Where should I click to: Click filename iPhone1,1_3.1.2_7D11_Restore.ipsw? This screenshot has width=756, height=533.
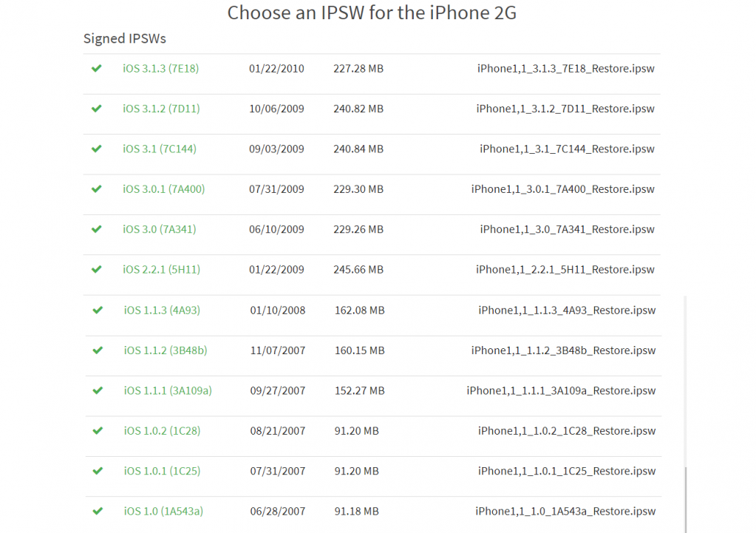click(x=565, y=109)
